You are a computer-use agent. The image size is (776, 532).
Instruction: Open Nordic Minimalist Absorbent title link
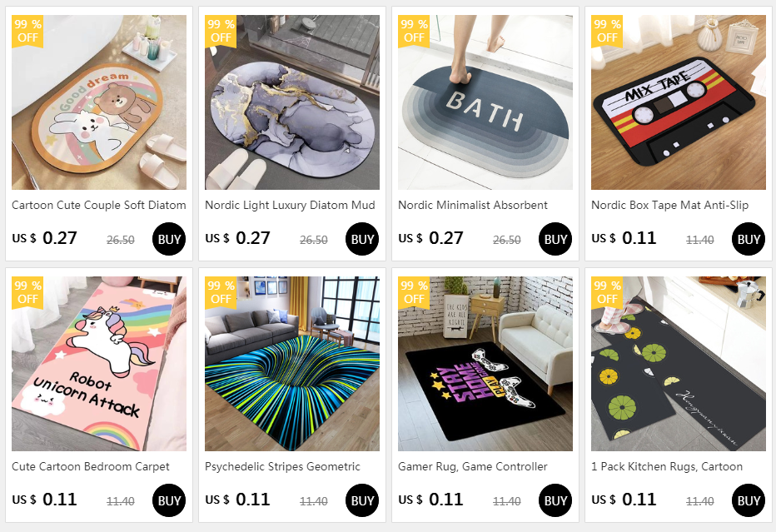473,205
